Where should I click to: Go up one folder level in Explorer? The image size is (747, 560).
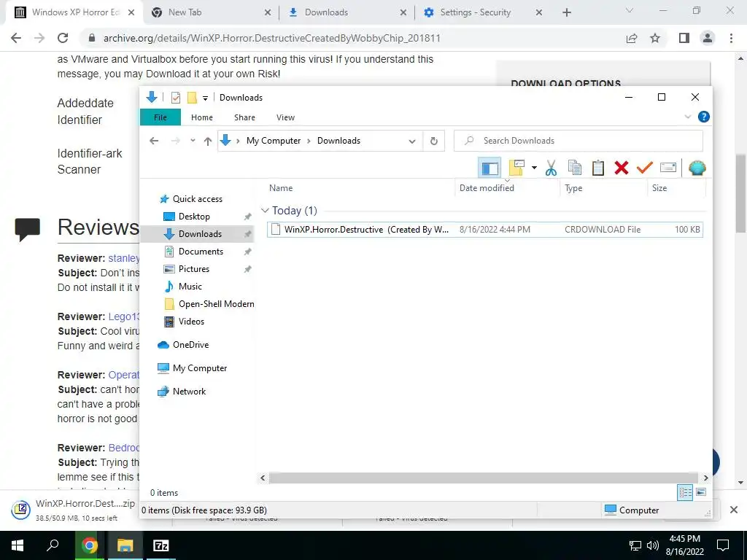pyautogui.click(x=208, y=141)
